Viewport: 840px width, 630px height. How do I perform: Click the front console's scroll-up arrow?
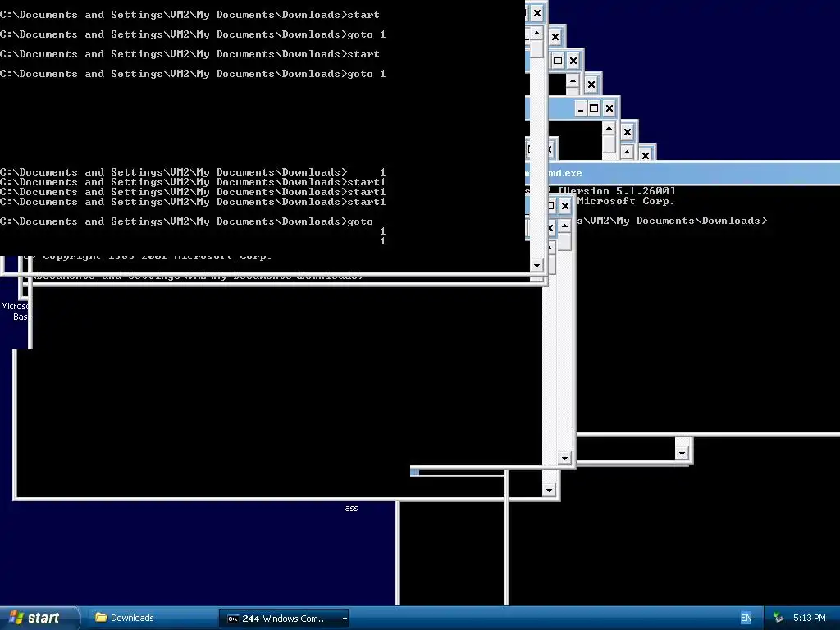tap(536, 33)
